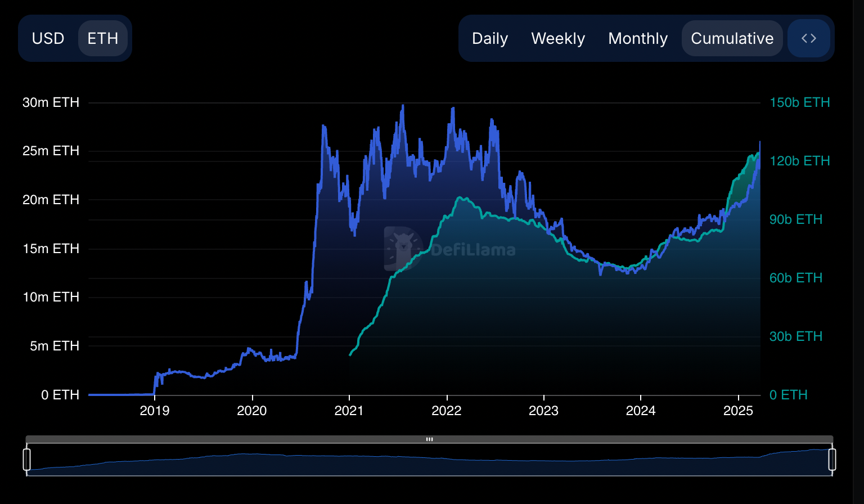The image size is (864, 504).
Task: Open the embed code icon button
Action: coord(809,38)
